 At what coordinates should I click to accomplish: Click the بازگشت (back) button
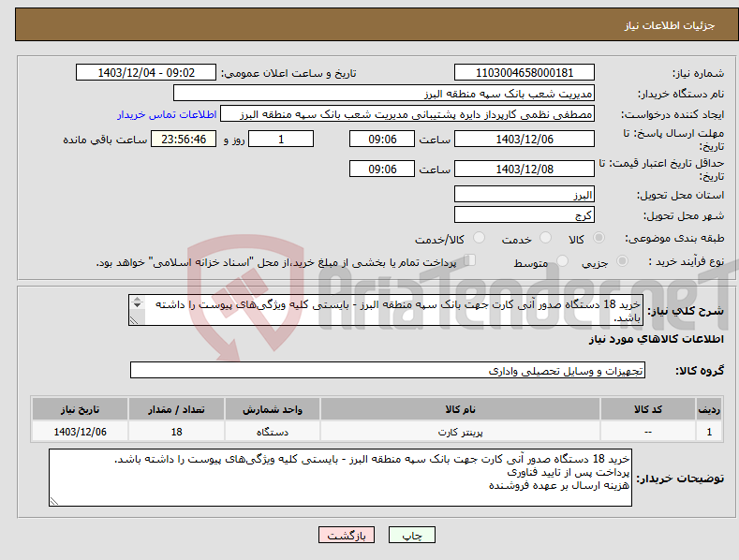(x=347, y=536)
